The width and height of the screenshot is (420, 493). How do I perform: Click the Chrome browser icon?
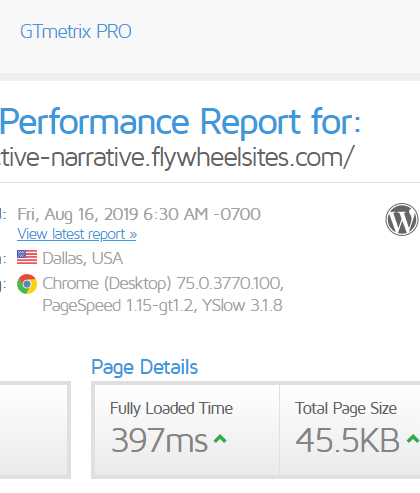[x=27, y=284]
